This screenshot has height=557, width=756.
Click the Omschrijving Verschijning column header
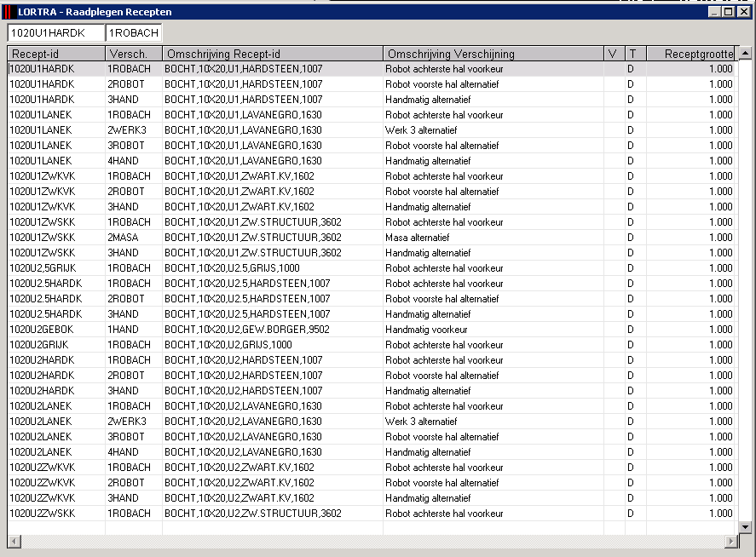coord(493,54)
